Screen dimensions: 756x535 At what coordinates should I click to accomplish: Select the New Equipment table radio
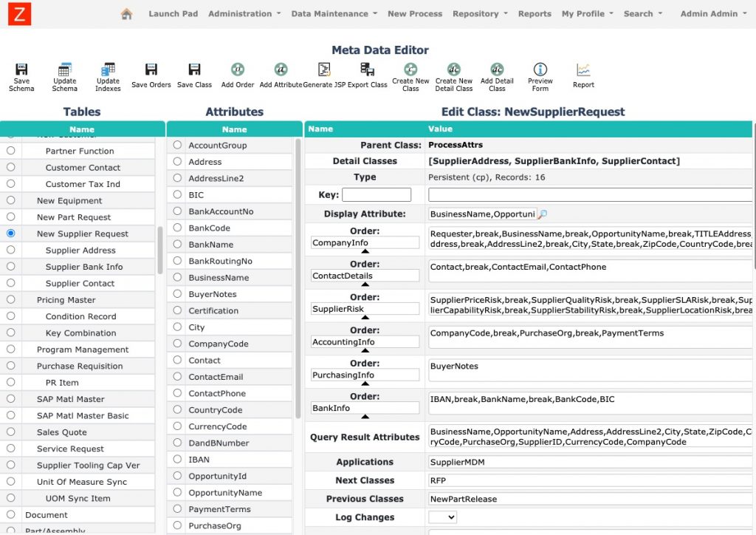[x=10, y=200]
